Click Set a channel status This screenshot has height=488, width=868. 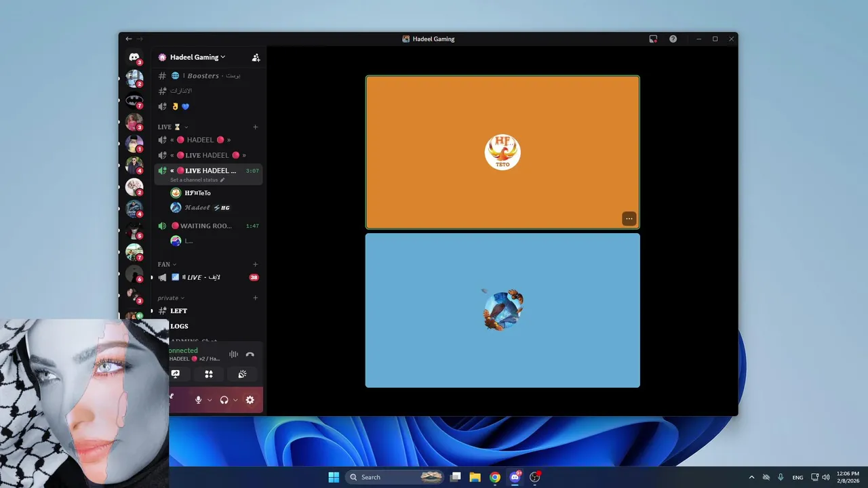tap(194, 180)
